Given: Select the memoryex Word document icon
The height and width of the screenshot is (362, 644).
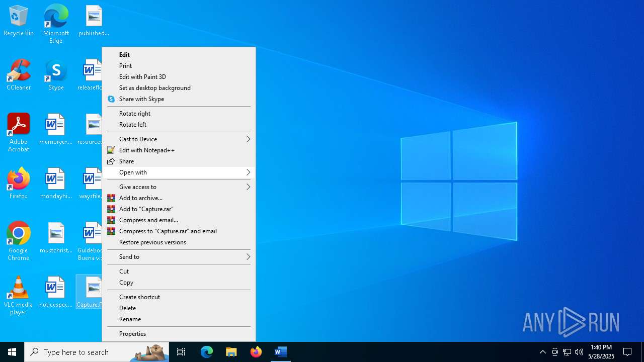Looking at the screenshot, I should [x=56, y=130].
